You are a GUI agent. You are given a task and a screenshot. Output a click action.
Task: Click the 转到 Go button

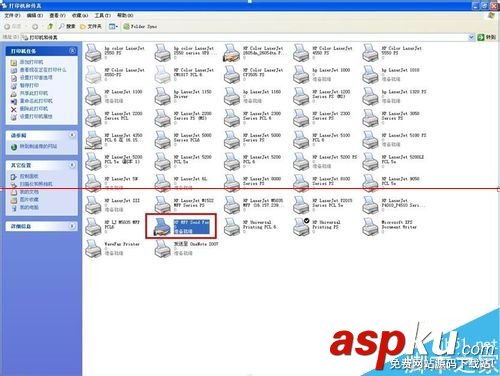(487, 37)
